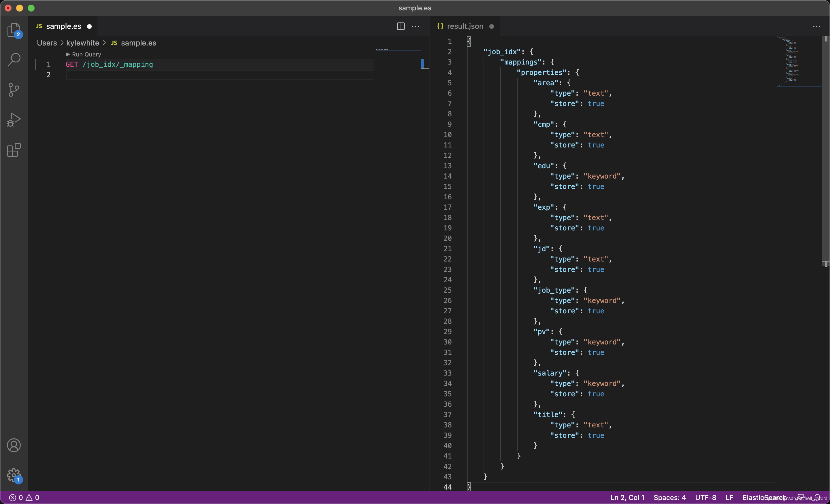
Task: Open the Extensions view
Action: 14,150
